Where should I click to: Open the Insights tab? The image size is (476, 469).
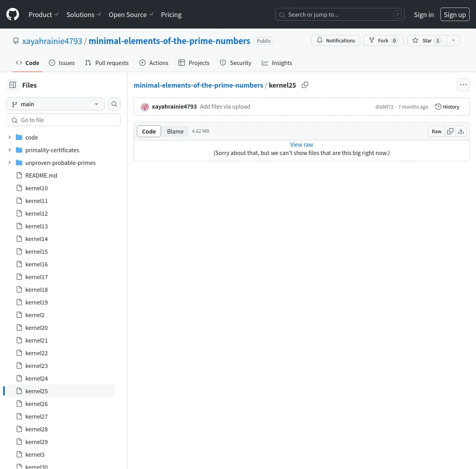pyautogui.click(x=277, y=63)
